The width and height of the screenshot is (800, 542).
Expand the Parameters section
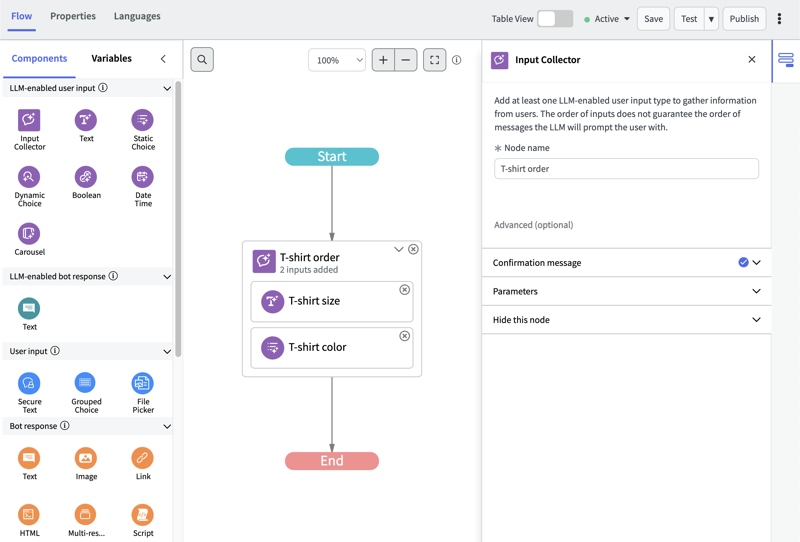627,291
